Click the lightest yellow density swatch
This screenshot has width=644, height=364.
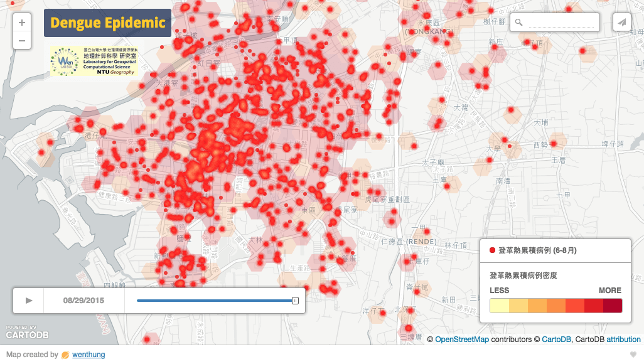[499, 306]
